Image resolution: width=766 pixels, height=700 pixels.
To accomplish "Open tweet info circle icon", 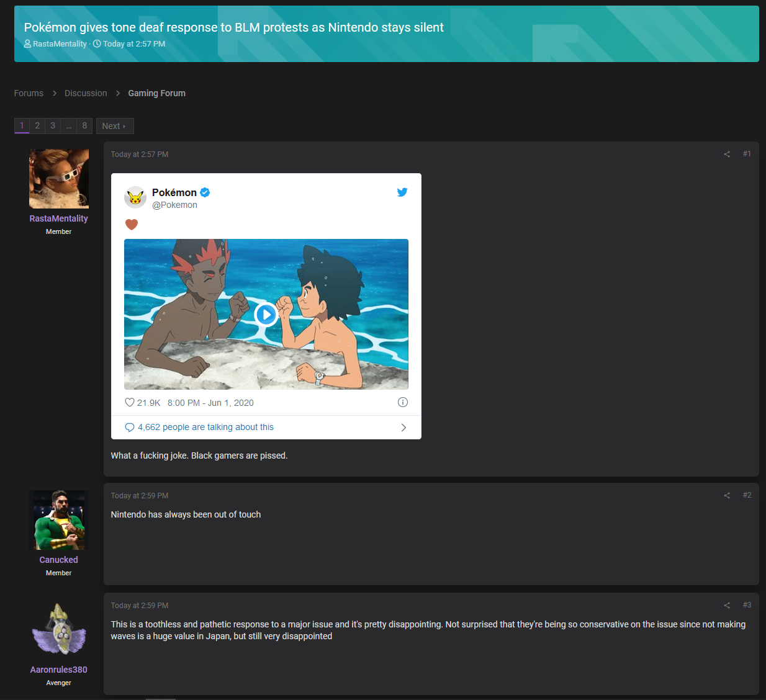I will pos(403,402).
